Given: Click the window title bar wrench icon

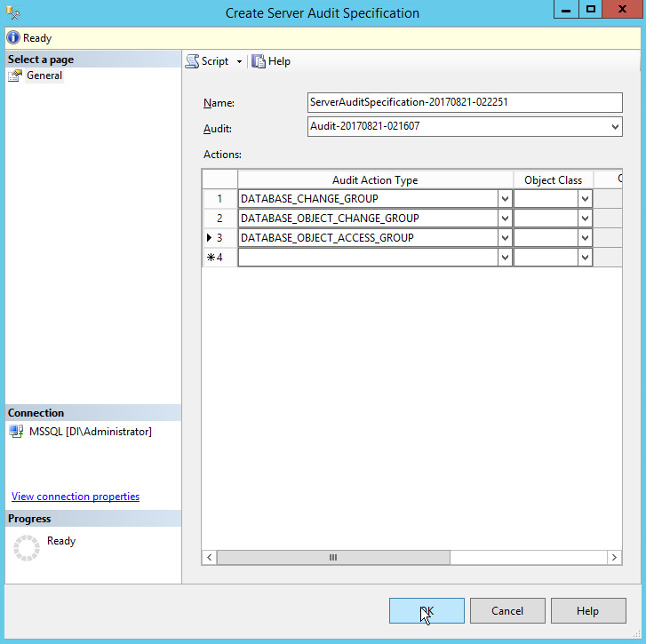Looking at the screenshot, I should pos(12,12).
